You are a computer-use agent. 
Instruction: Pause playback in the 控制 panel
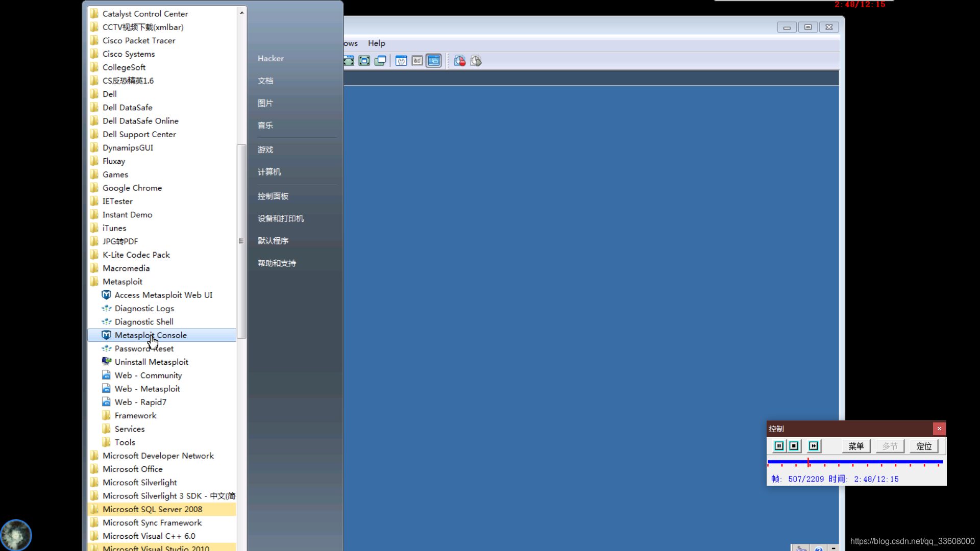[x=779, y=446]
